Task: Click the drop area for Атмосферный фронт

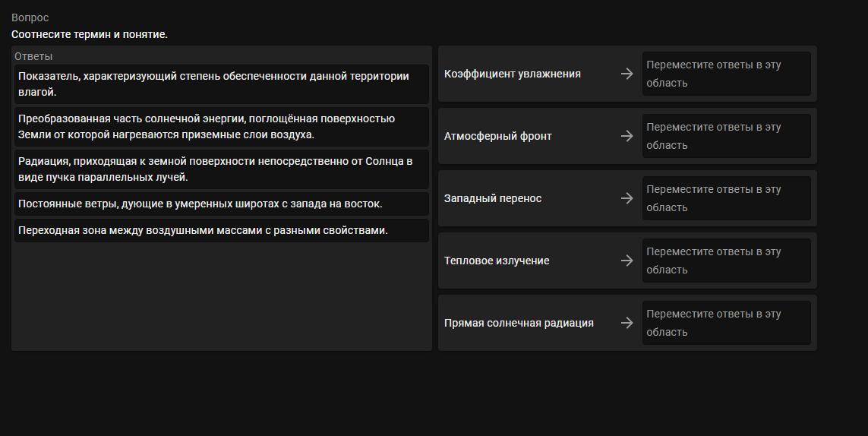Action: (x=726, y=136)
